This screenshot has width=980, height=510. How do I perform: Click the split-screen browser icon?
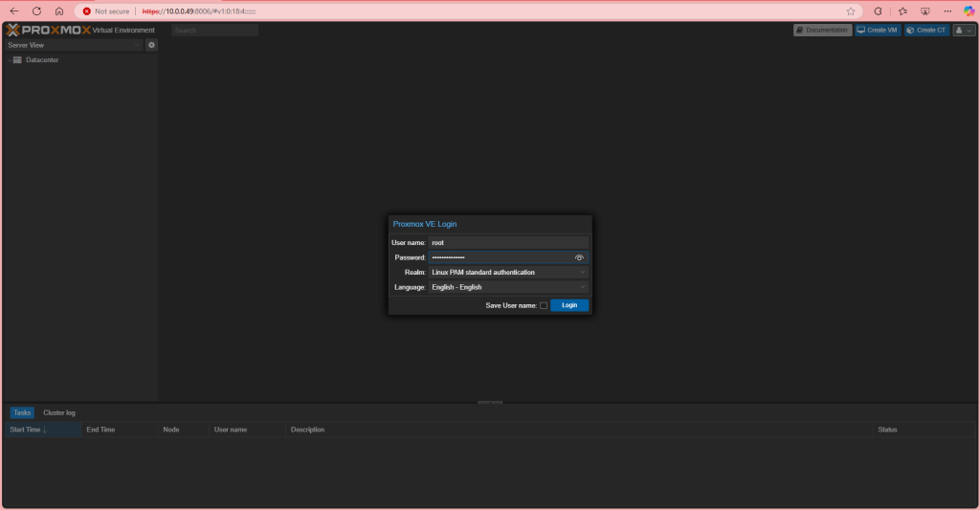click(x=925, y=11)
